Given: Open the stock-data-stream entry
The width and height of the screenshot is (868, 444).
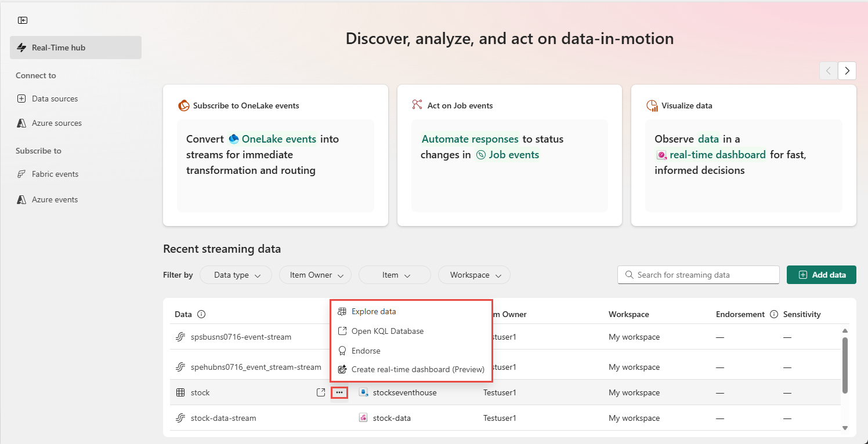Looking at the screenshot, I should point(223,418).
